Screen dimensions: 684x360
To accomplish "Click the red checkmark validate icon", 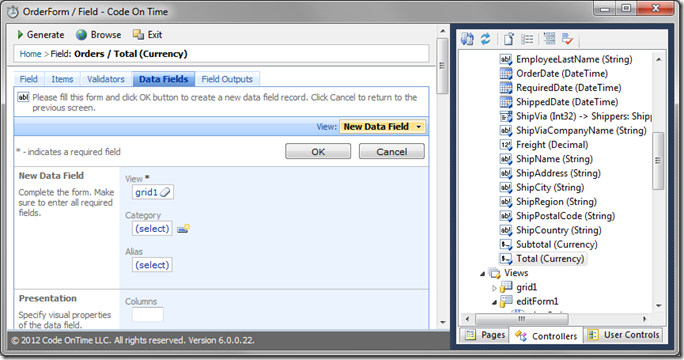I will (567, 39).
